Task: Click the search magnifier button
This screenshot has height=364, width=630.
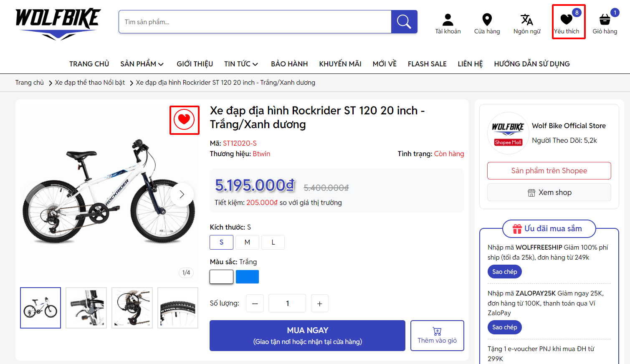Action: coord(404,22)
